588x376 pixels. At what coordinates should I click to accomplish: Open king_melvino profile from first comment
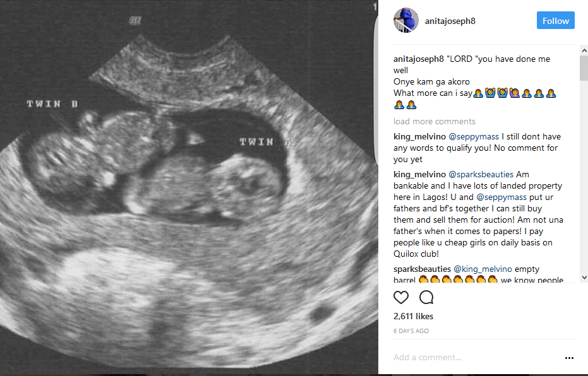pyautogui.click(x=419, y=137)
